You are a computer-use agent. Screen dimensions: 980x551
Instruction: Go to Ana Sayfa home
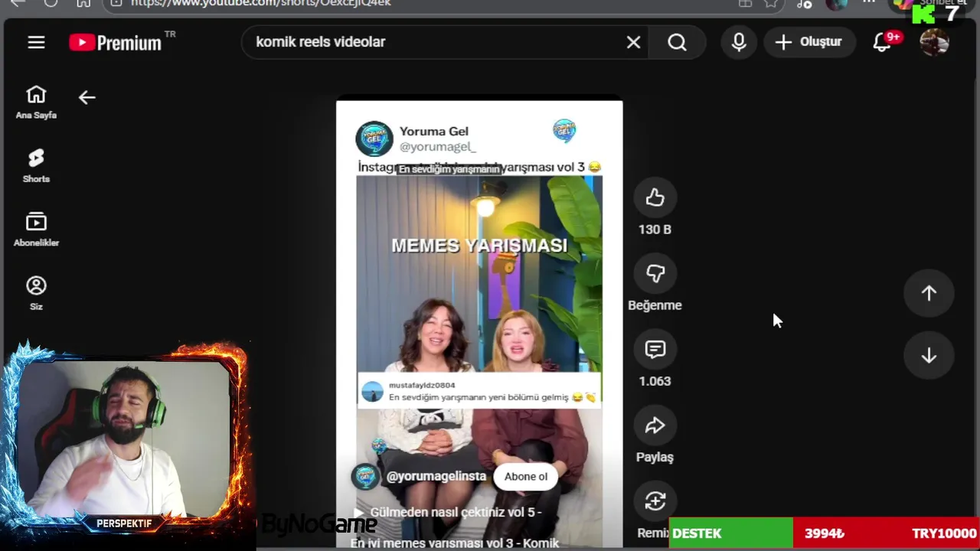click(x=36, y=103)
